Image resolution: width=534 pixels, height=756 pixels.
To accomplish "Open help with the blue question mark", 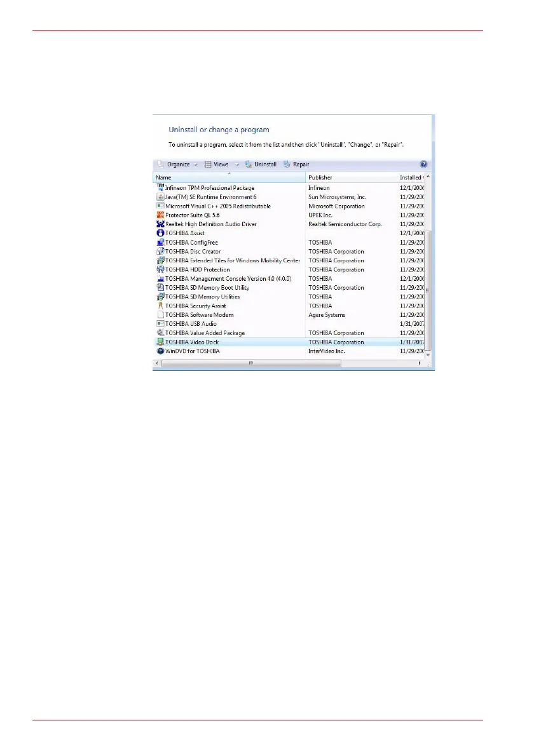I will [423, 165].
